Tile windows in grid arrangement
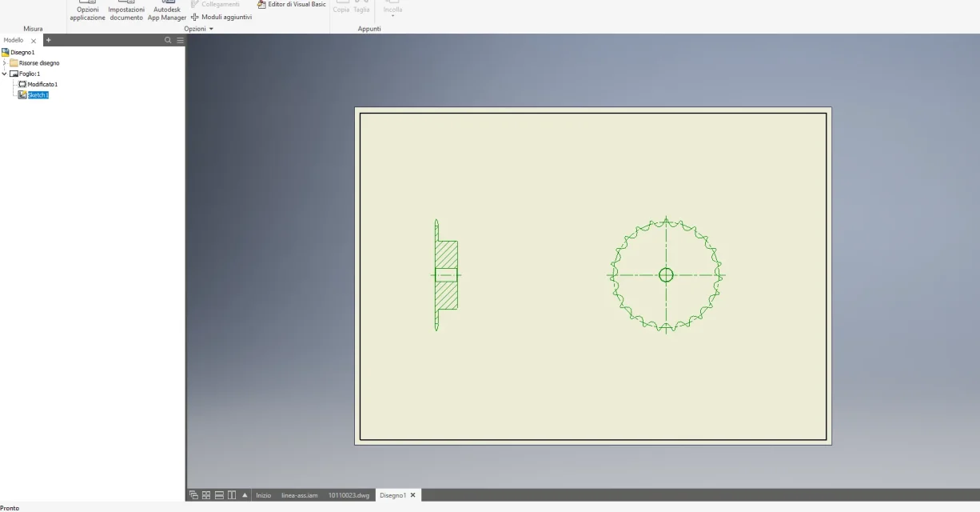980x512 pixels. pyautogui.click(x=206, y=495)
